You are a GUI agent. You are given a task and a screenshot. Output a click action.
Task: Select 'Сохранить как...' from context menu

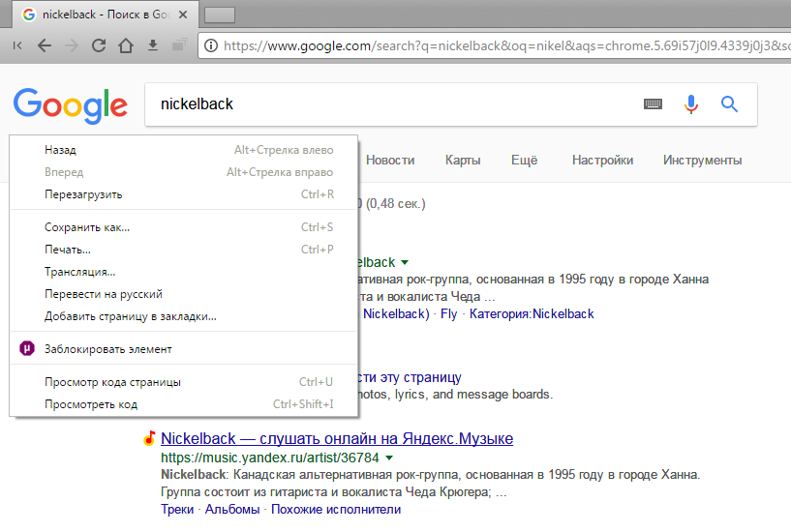click(87, 227)
